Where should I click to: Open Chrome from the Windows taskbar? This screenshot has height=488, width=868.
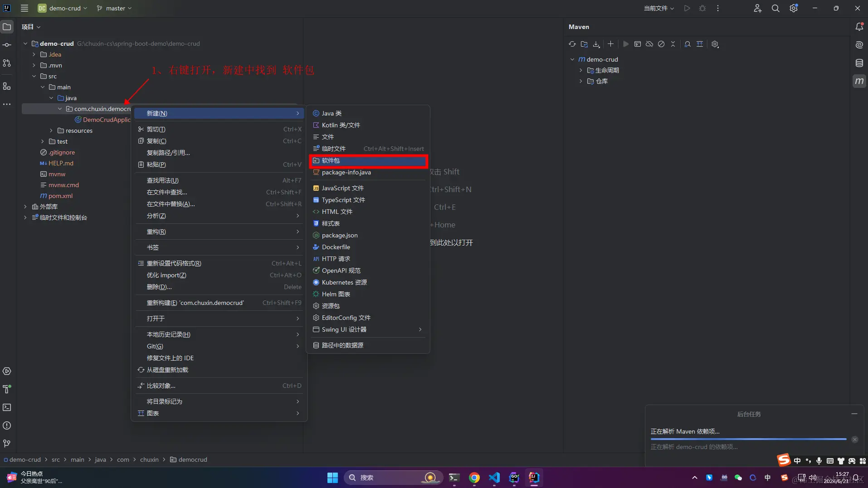pos(474,478)
